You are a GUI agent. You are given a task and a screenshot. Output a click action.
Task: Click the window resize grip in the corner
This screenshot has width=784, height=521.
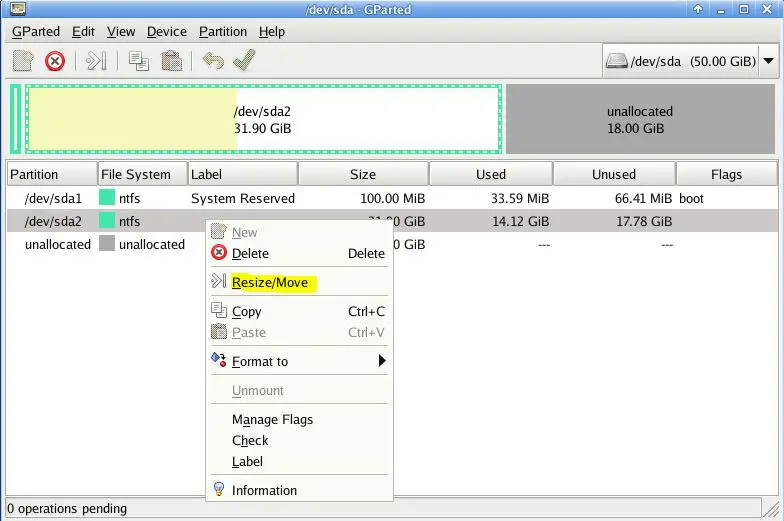[771, 510]
